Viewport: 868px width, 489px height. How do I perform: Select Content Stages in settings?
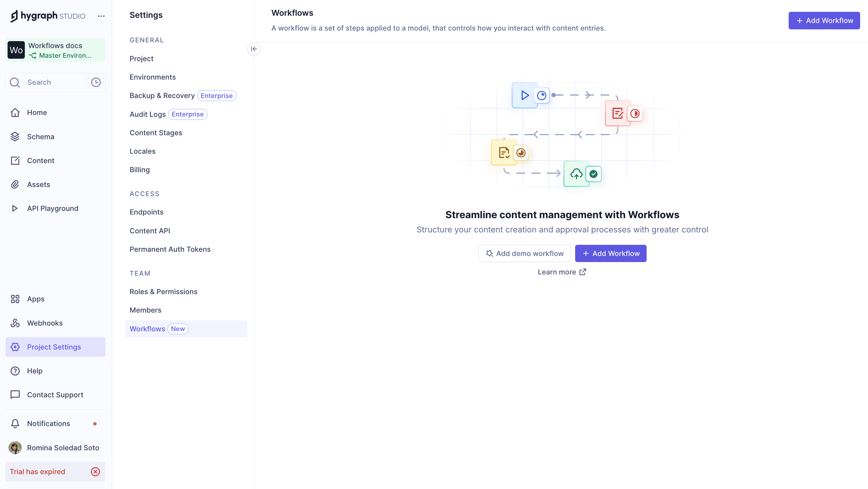click(x=156, y=133)
